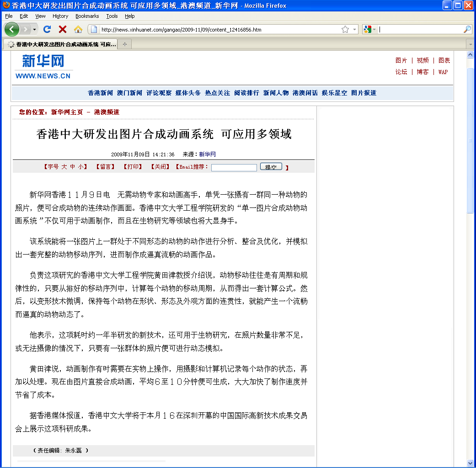This screenshot has height=468, width=476.
Task: Click the editor credit 责任编辑: 朱永磊
Action: pos(61,451)
